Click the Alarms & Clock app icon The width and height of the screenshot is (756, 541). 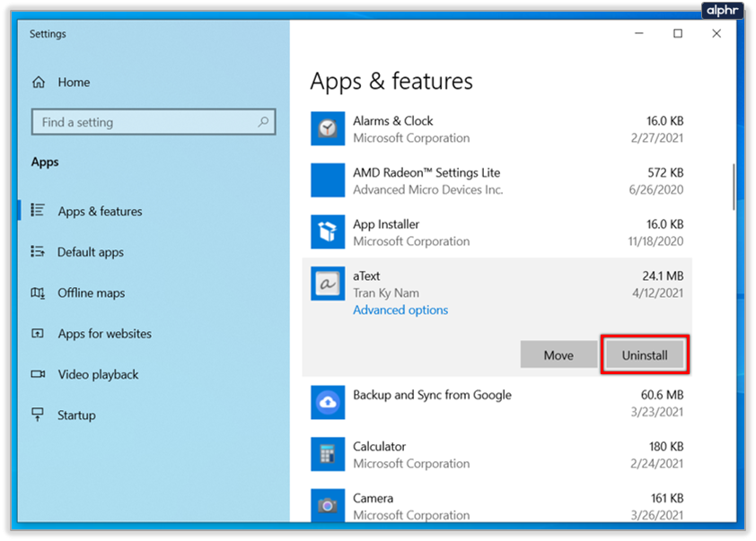tap(328, 128)
